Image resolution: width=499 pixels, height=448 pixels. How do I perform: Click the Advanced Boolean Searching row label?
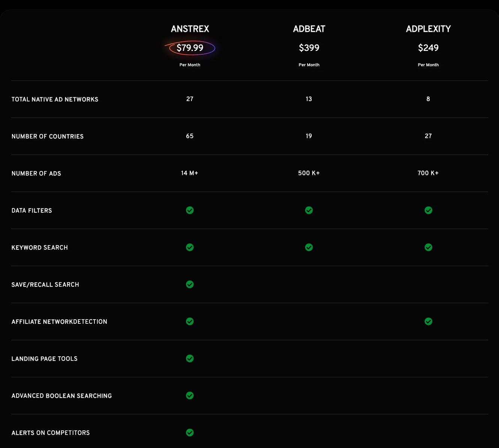pos(62,396)
